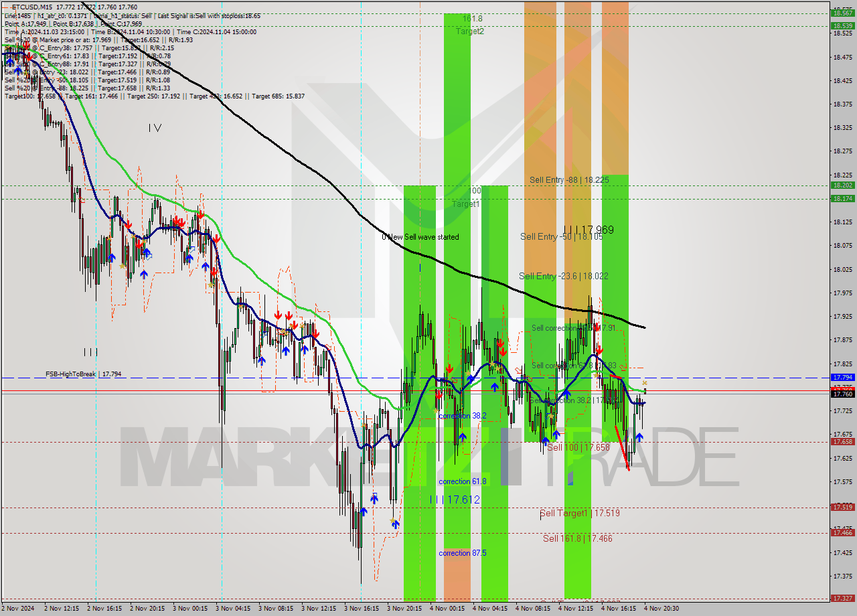
Task: Click the '4 Nov 20:30' time axis label
Action: tap(662, 609)
